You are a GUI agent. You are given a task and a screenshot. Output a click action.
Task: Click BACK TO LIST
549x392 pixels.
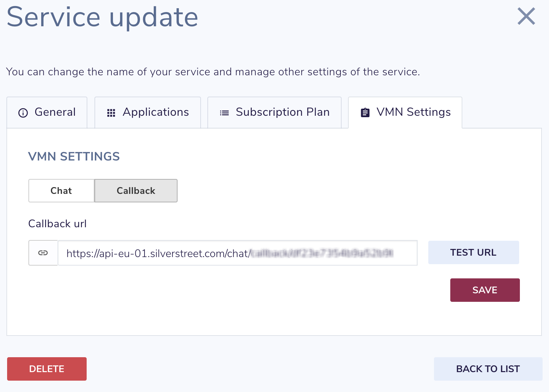click(488, 369)
